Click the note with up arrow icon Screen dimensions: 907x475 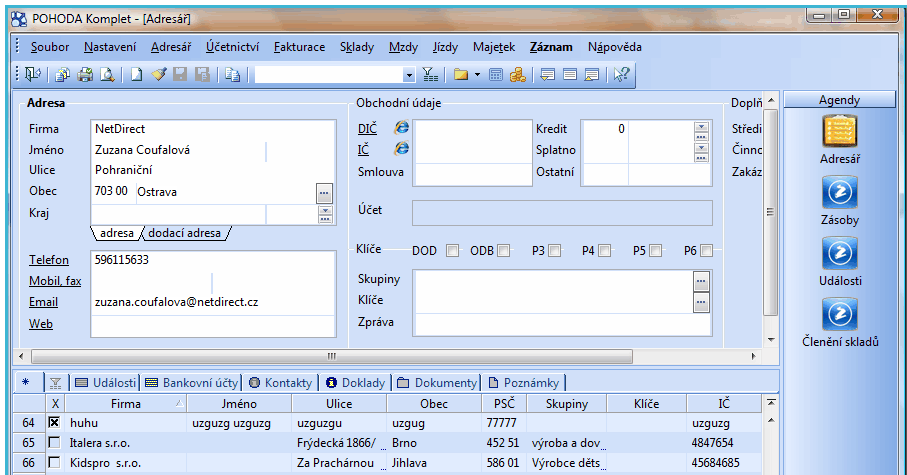point(592,75)
